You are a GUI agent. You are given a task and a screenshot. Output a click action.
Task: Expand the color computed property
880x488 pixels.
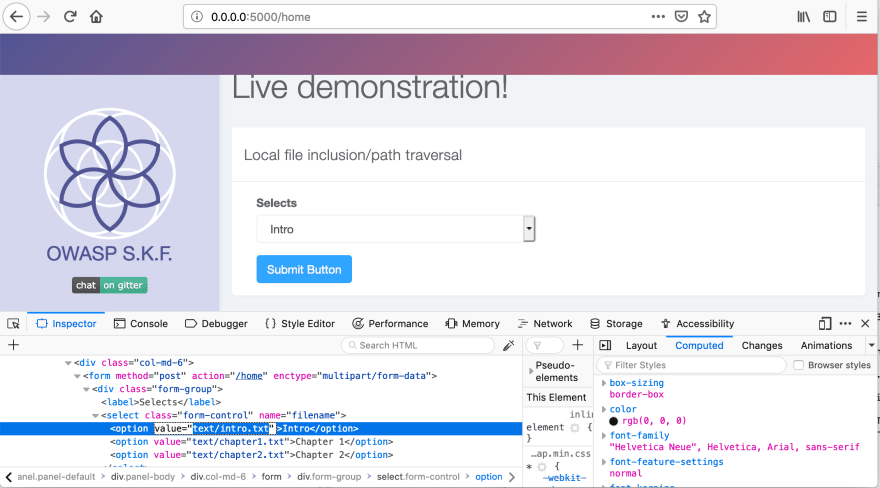604,409
